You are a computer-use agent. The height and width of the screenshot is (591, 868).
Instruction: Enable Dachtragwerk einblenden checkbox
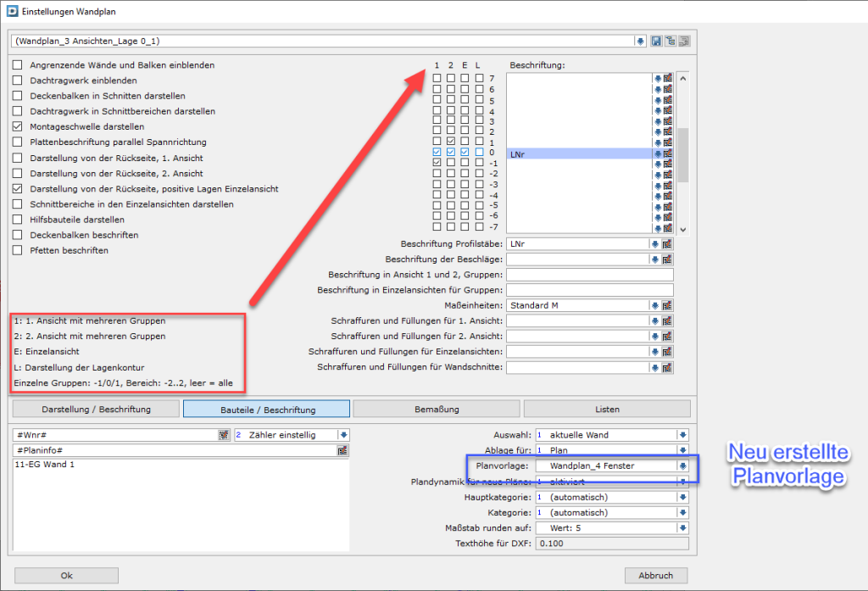(x=18, y=81)
